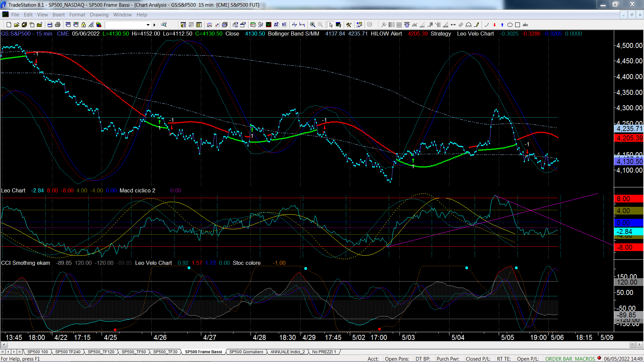Select the double-headed arrow drawing tool
The width and height of the screenshot is (644, 362).
tap(453, 24)
